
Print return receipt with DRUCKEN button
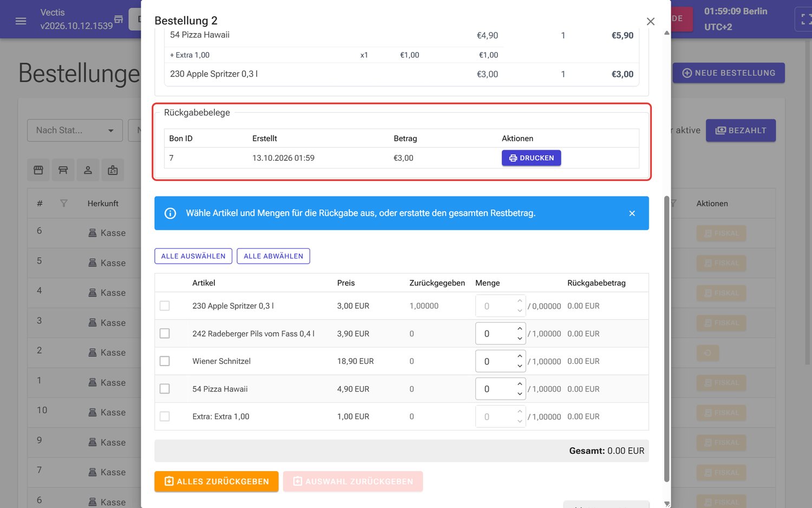pyautogui.click(x=531, y=158)
